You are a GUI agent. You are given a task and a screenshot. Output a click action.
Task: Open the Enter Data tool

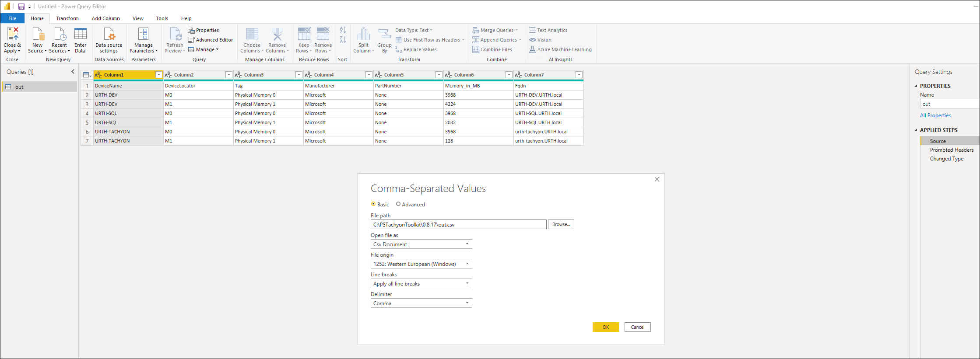(80, 34)
